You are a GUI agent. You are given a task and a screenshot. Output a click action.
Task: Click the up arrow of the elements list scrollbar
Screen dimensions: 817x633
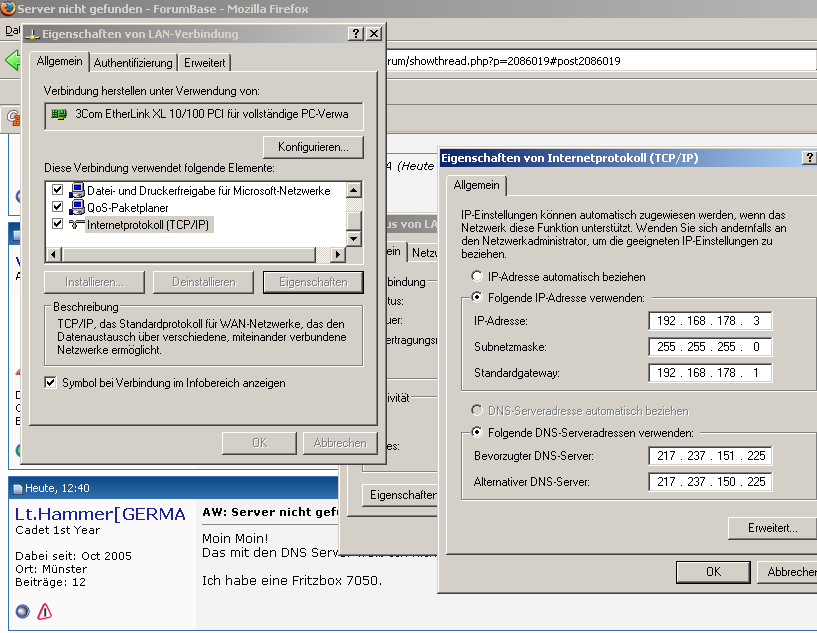tap(354, 190)
